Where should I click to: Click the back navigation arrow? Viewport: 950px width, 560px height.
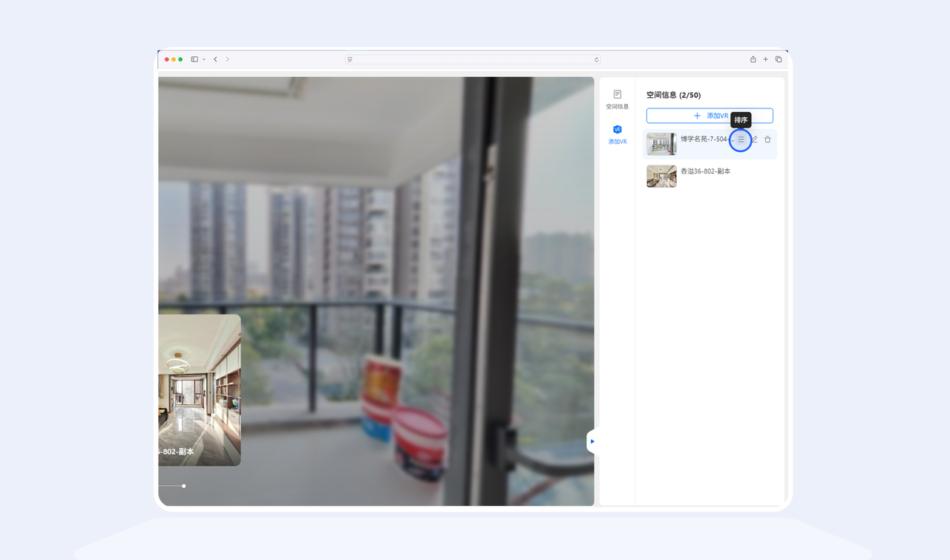(215, 59)
